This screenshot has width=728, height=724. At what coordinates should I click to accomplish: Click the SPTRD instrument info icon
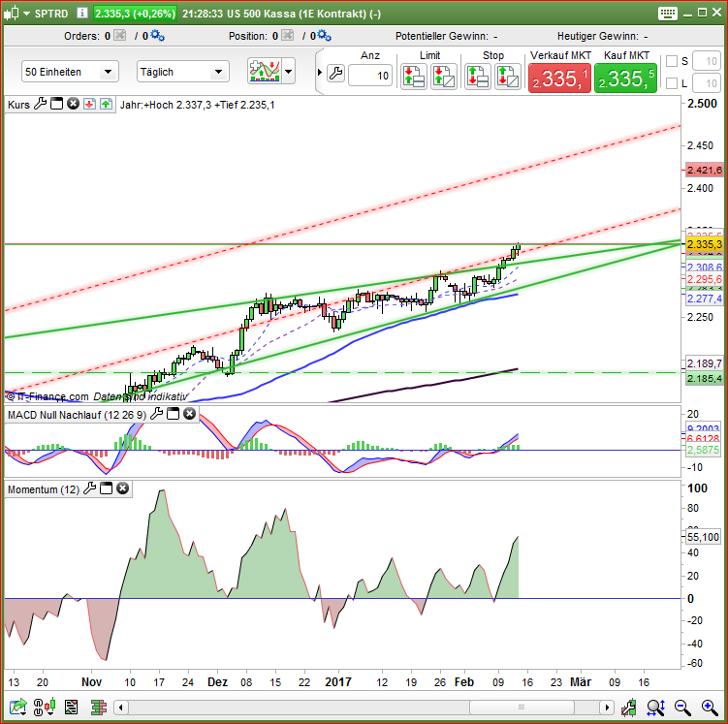point(82,13)
